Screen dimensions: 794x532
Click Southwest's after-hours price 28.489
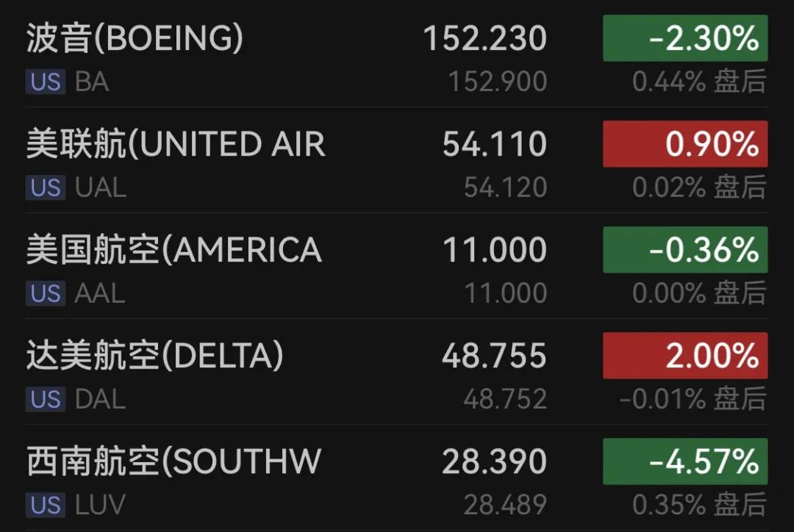tap(505, 505)
